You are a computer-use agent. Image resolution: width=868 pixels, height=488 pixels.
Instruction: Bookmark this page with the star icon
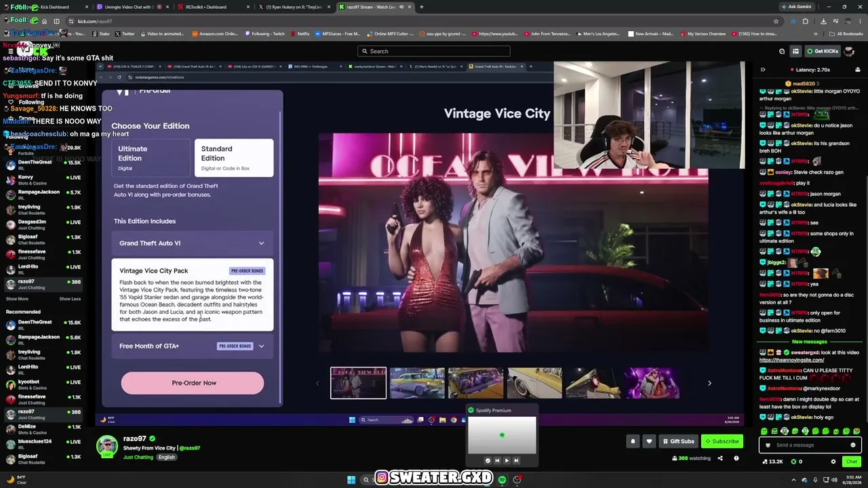click(x=776, y=21)
